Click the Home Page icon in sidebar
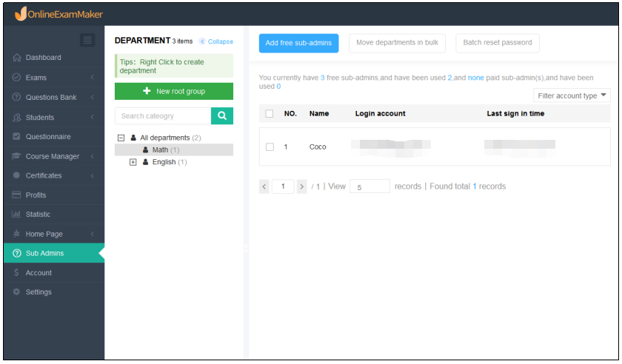The height and width of the screenshot is (364, 622). (16, 234)
